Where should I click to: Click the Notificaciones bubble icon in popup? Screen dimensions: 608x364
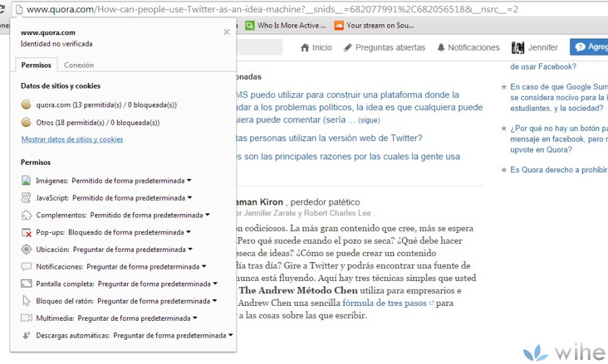pyautogui.click(x=26, y=267)
